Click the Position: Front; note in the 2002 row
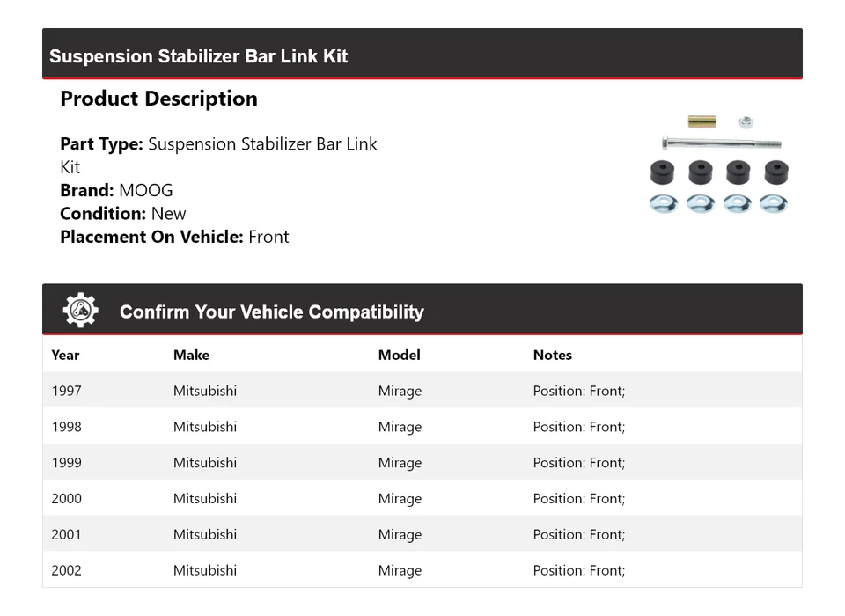The height and width of the screenshot is (616, 845). tap(578, 570)
